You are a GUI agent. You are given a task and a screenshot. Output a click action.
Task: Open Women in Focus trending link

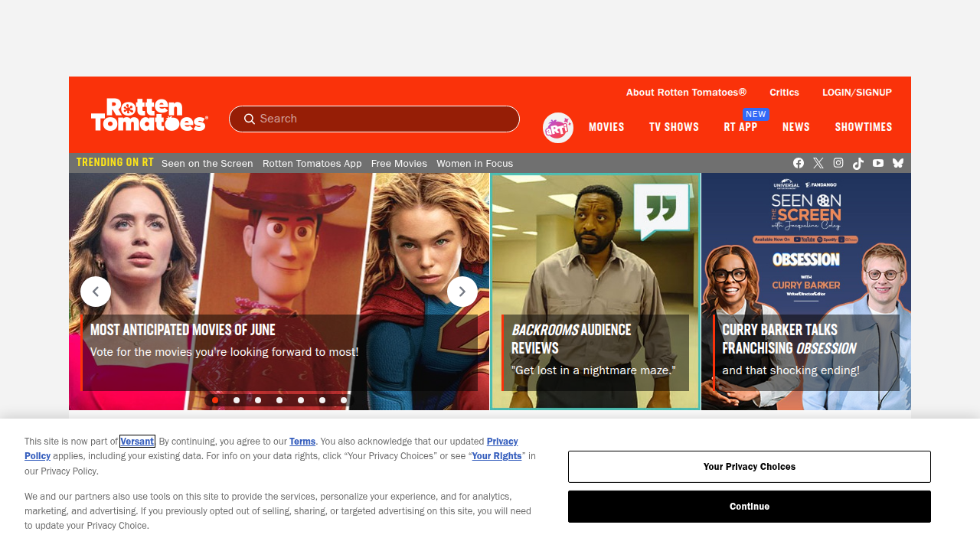tap(475, 164)
